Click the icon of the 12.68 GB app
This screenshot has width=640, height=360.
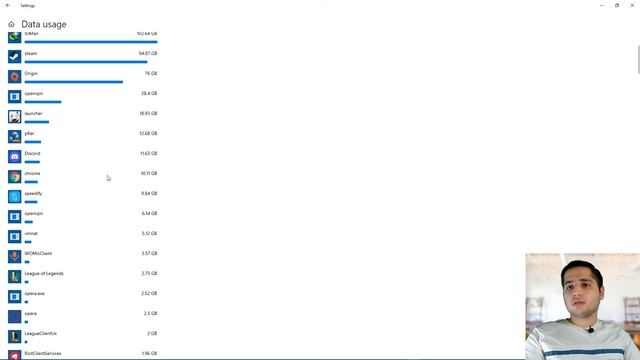(x=14, y=136)
